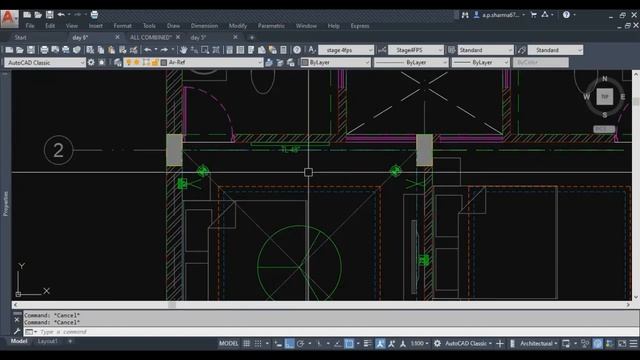640x360 pixels.
Task: Click the Dimension Style icon
Action: pos(382,50)
